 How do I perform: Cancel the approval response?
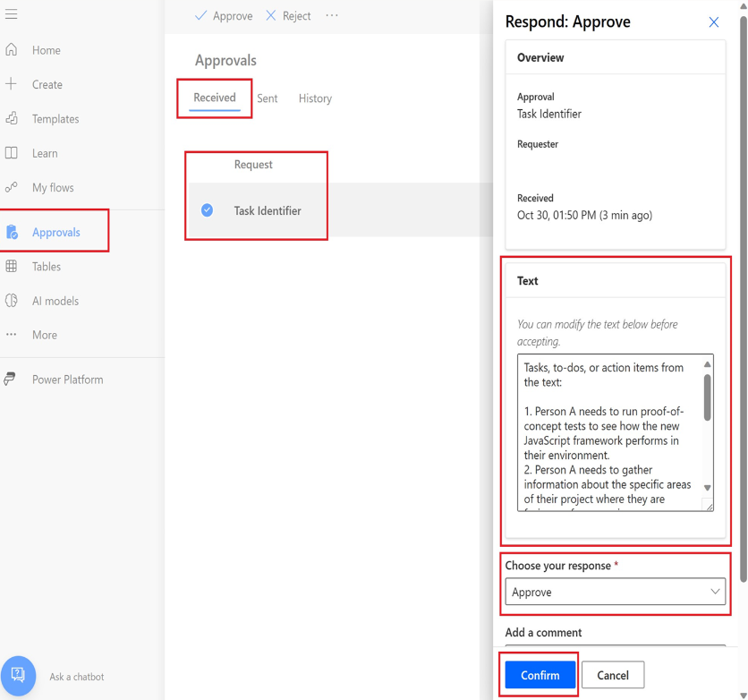click(613, 674)
